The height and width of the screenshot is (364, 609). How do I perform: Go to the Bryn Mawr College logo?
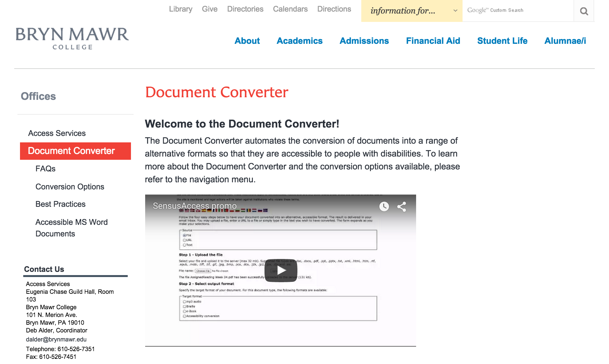coord(72,38)
